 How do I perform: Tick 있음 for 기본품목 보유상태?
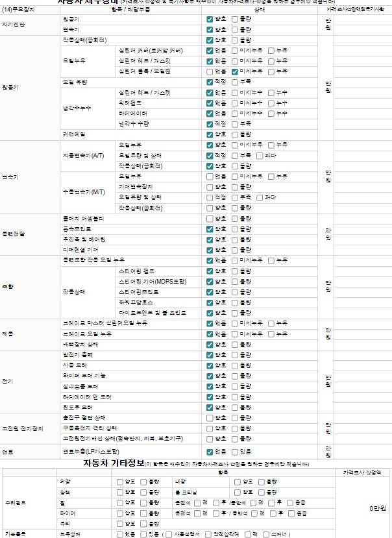pyautogui.click(x=143, y=535)
